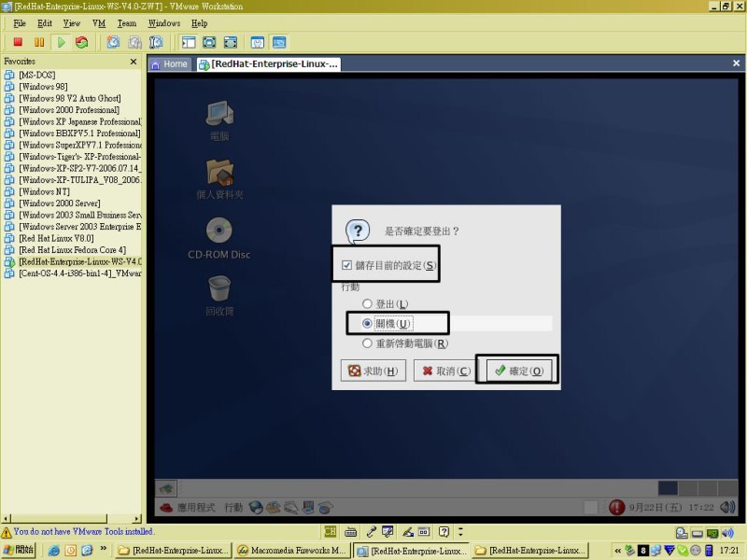
Task: Switch to the Home tab
Action: (170, 64)
